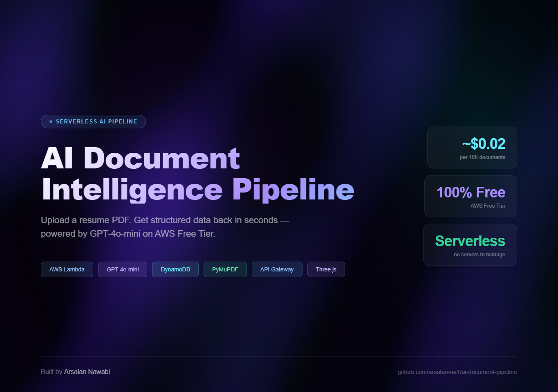Viewport: 558px width, 392px height.
Task: Click the blue dot in the pipeline badge
Action: pyautogui.click(x=51, y=121)
